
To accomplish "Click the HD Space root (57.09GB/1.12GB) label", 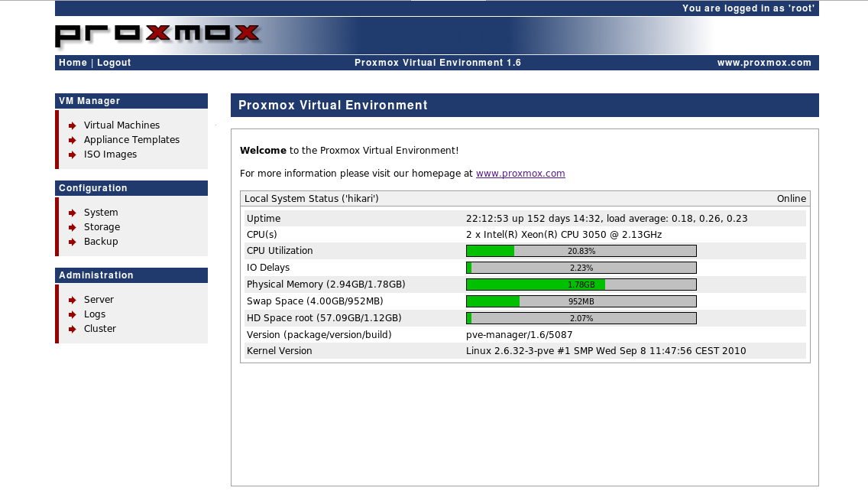I will point(324,318).
